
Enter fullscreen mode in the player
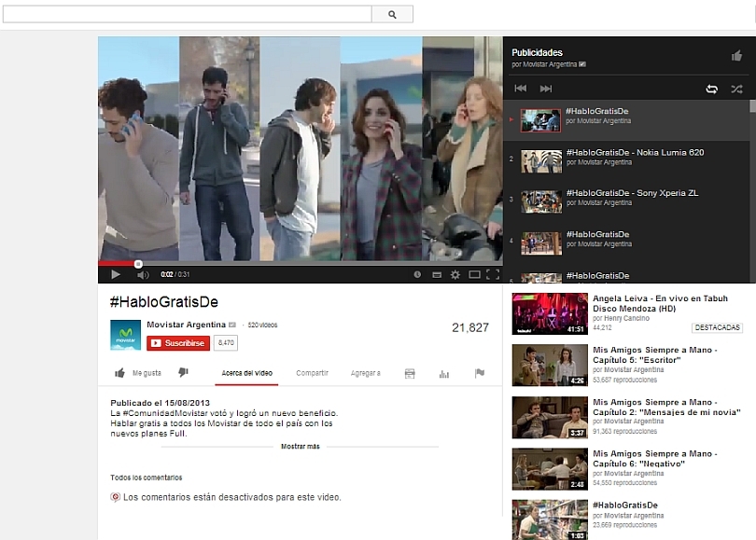tap(493, 274)
